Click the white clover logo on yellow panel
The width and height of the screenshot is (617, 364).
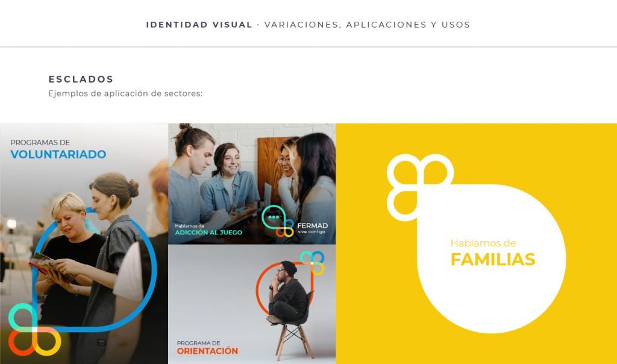pos(419,187)
